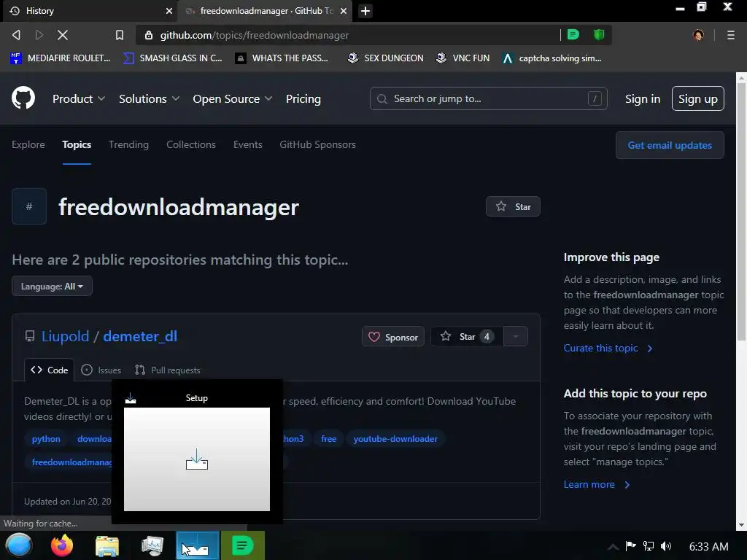Stop page loading with the X button

[63, 35]
